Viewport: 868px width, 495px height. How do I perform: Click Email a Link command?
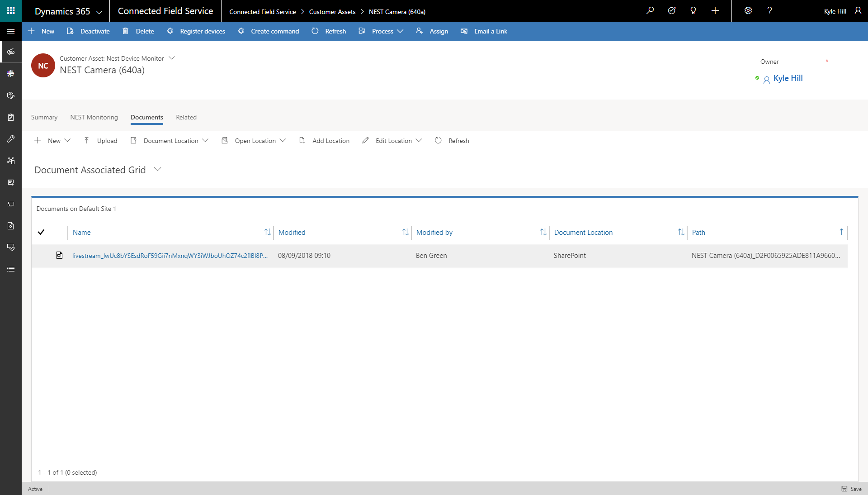click(x=484, y=31)
